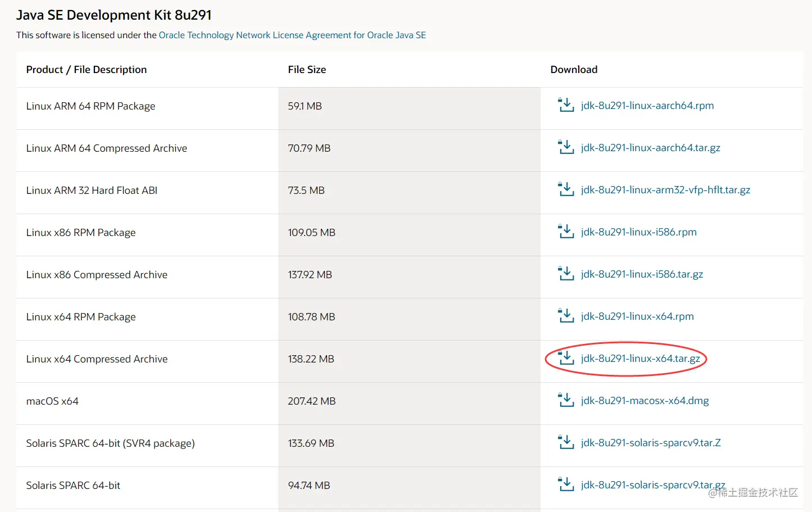The height and width of the screenshot is (512, 812).
Task: Click download icon for solaris-sparcv9.tar.gz
Action: [x=565, y=484]
